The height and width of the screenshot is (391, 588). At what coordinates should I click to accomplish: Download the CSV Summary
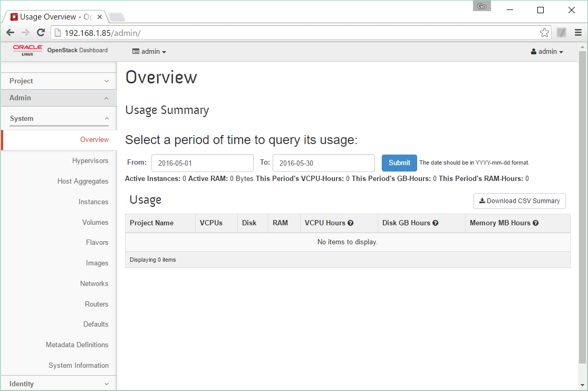pyautogui.click(x=519, y=201)
